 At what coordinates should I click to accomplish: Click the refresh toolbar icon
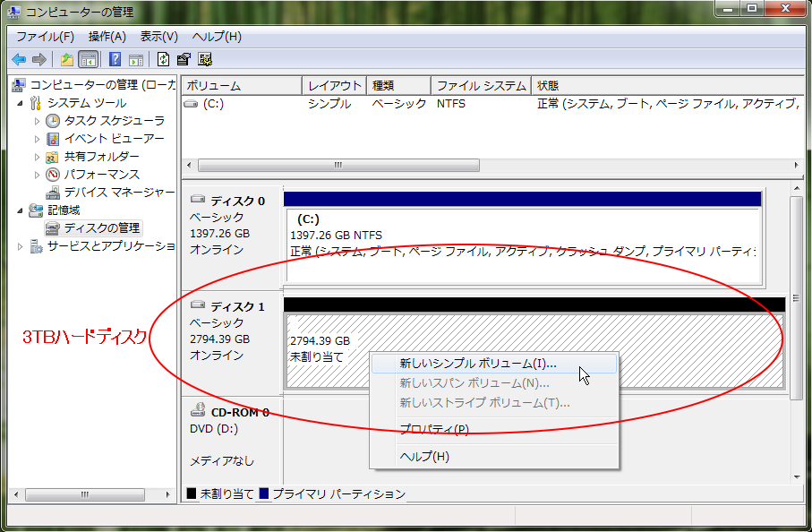coord(163,60)
